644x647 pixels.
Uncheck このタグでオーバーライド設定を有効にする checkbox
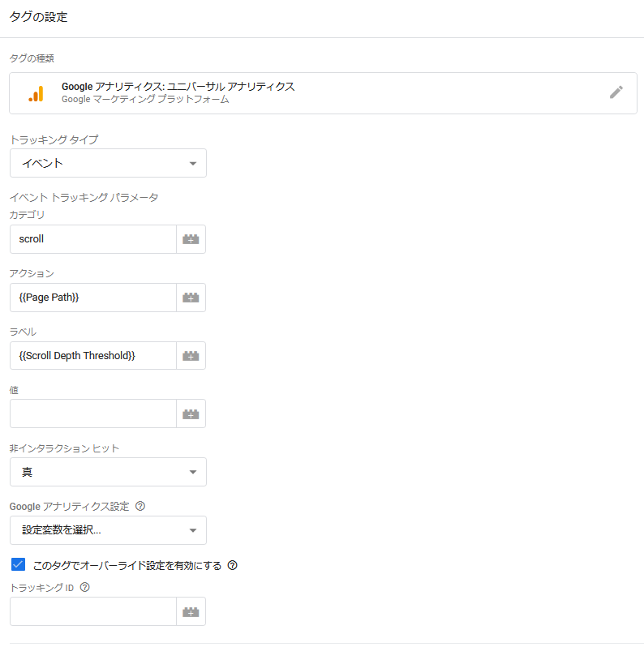[18, 564]
